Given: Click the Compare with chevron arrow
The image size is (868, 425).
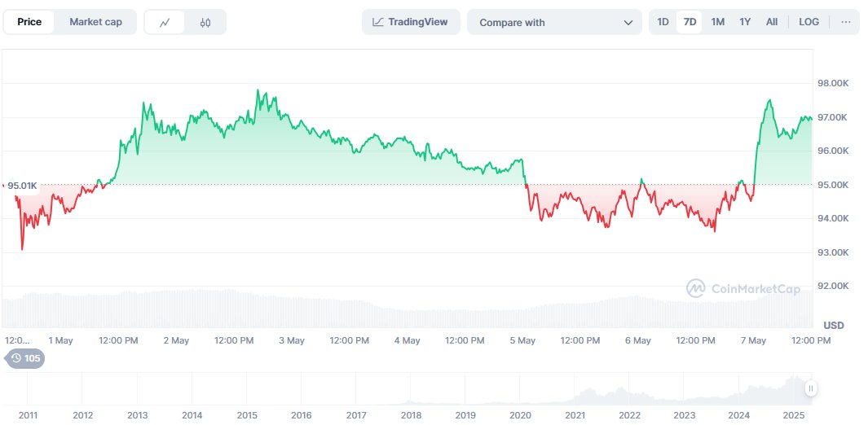Looking at the screenshot, I should click(x=628, y=23).
